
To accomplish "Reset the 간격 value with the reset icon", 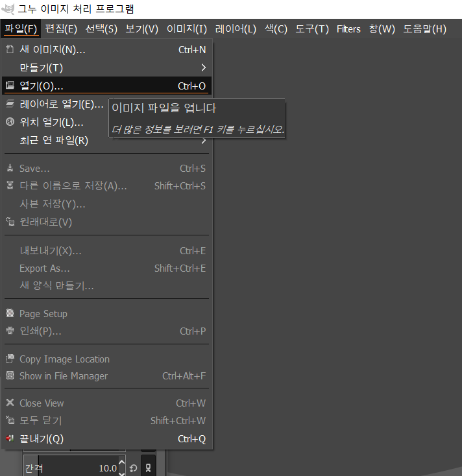I will 133,468.
